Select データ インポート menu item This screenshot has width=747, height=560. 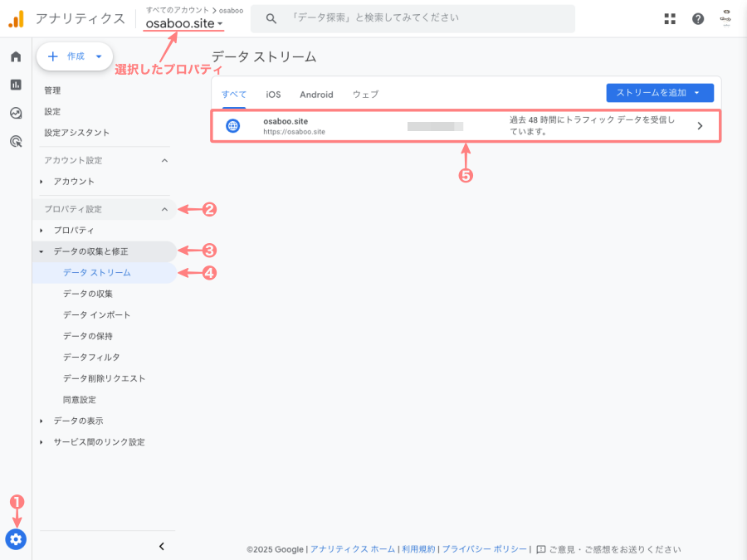coord(97,314)
